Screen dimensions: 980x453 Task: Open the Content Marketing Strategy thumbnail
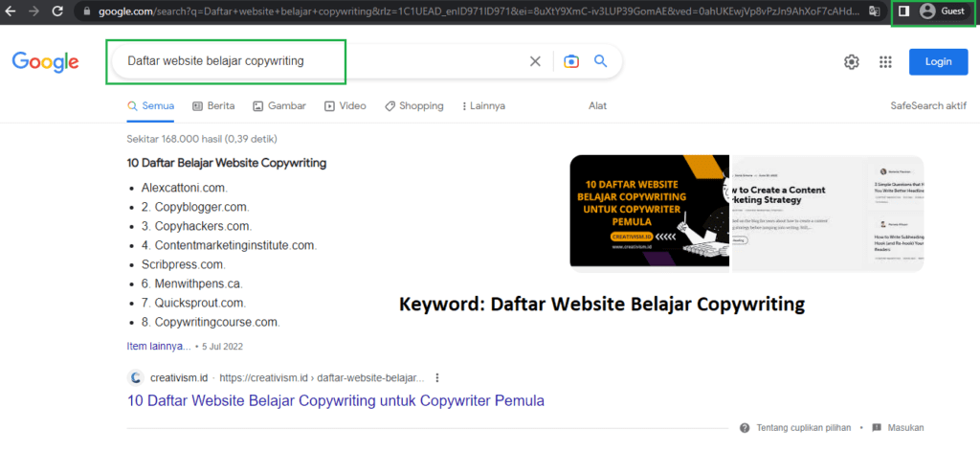827,214
